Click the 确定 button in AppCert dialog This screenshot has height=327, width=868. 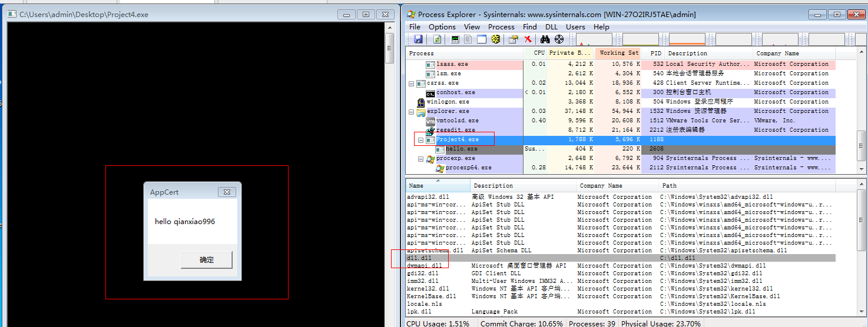click(x=207, y=260)
